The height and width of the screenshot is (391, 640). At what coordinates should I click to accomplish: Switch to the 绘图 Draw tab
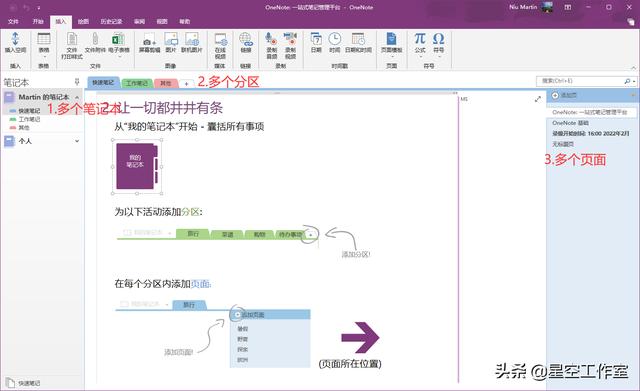coord(83,21)
